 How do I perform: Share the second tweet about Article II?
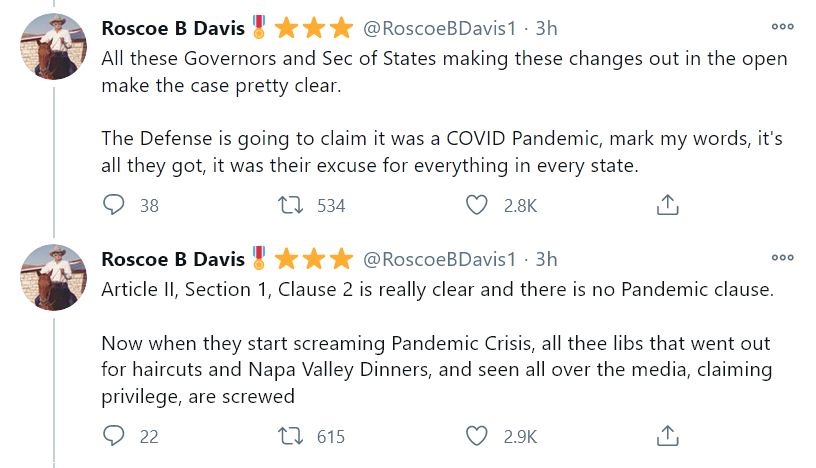click(667, 436)
